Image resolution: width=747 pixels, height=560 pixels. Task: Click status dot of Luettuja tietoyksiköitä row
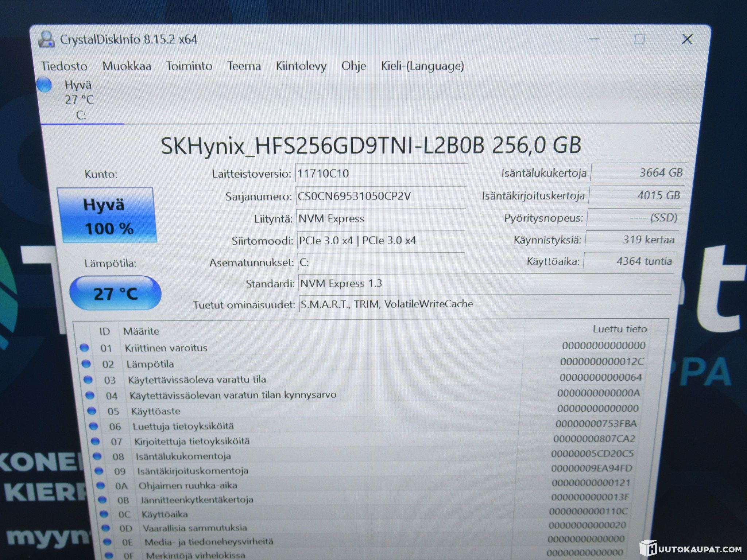(x=93, y=426)
